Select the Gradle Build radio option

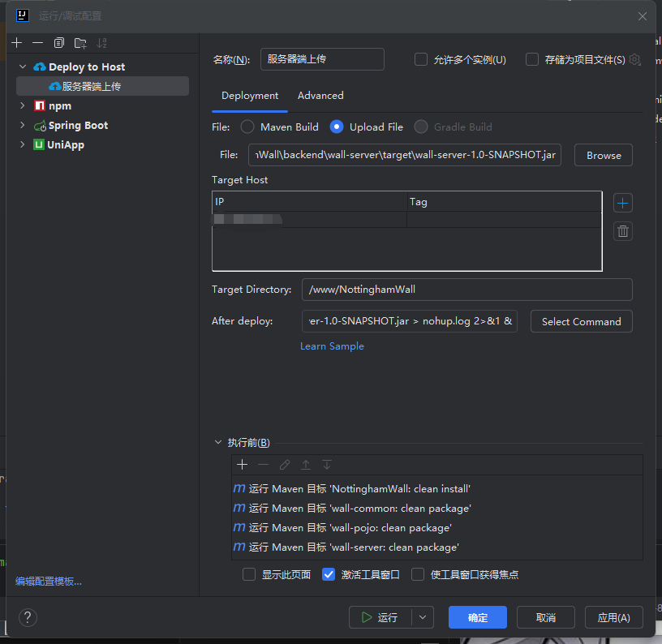click(x=421, y=127)
